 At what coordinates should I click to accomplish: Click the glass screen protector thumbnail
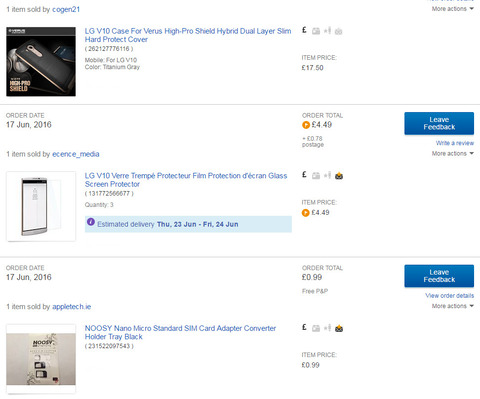[x=41, y=206]
